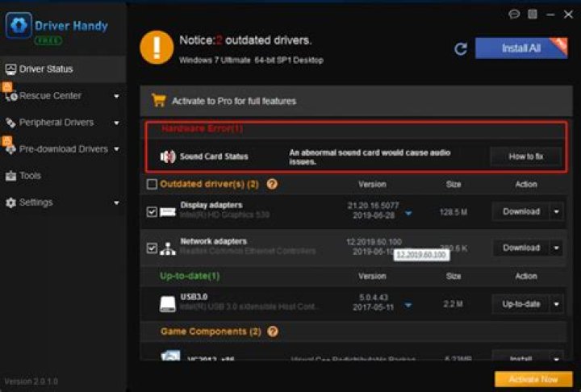Click the 12.2019.60.100 version tooltip
This screenshot has height=392, width=581.
click(x=421, y=255)
